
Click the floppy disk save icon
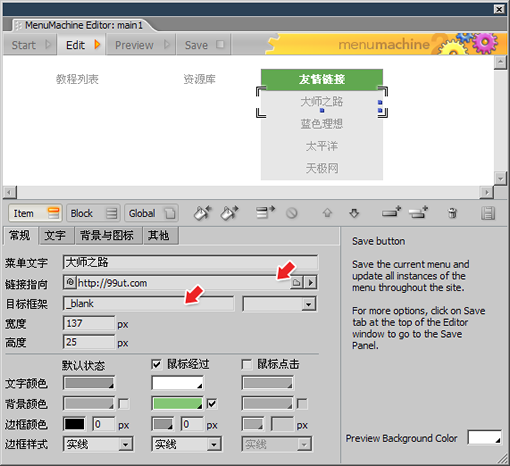(x=488, y=213)
